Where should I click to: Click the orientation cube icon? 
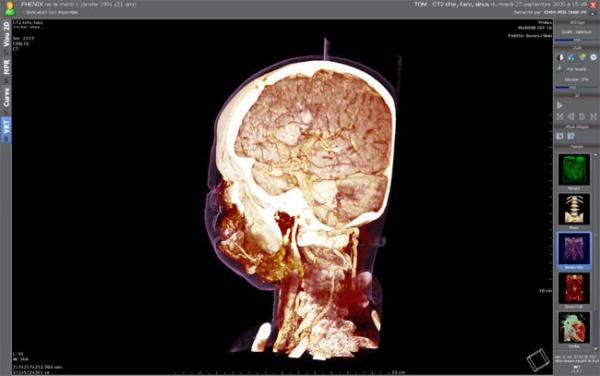click(x=538, y=360)
